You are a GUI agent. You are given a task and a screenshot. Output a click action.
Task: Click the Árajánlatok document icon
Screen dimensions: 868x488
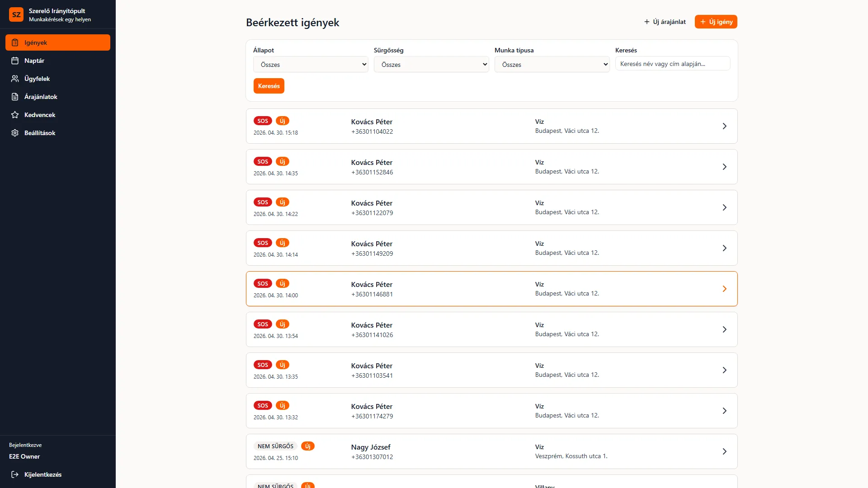click(15, 97)
